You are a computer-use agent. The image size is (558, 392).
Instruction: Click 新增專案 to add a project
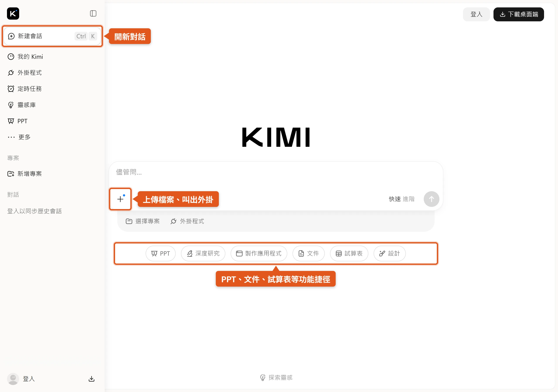25,174
